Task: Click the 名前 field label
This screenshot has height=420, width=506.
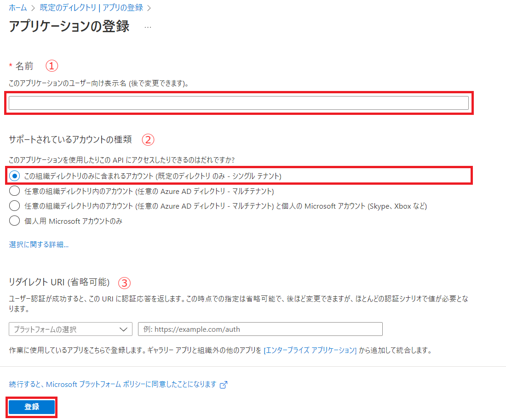Action: point(24,66)
